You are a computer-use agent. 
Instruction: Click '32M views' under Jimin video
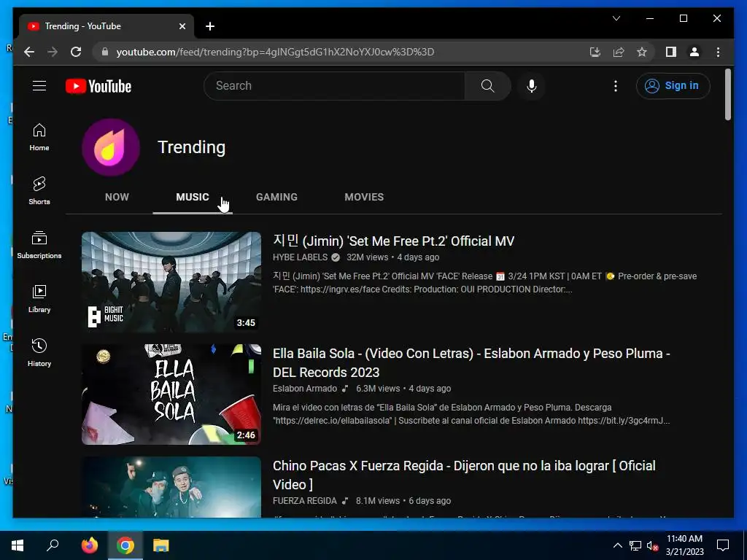(368, 257)
